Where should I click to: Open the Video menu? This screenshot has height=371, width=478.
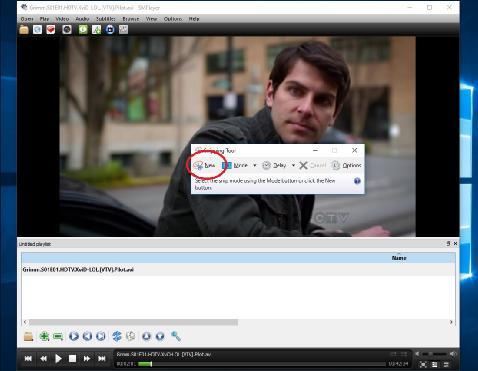62,19
